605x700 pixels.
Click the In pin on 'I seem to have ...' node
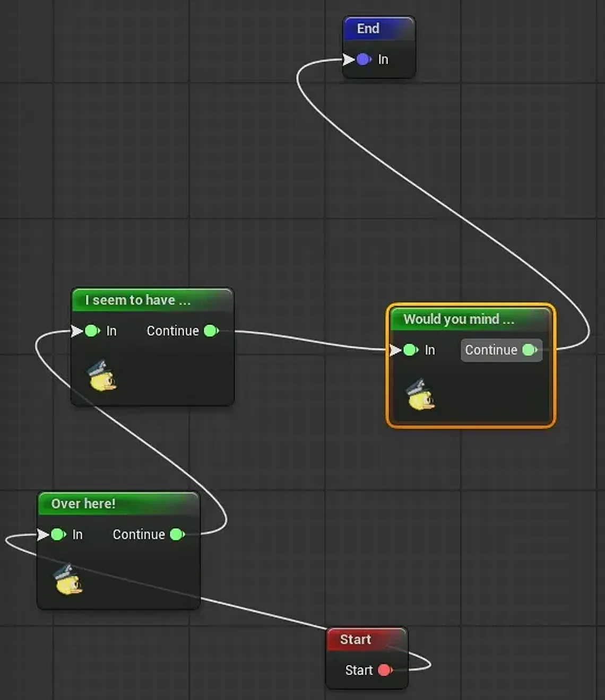(x=92, y=331)
